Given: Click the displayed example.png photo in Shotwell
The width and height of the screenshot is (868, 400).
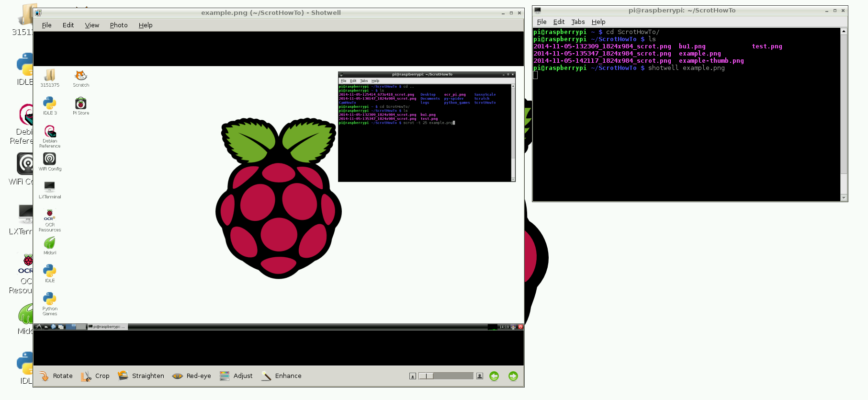Looking at the screenshot, I should tap(279, 198).
